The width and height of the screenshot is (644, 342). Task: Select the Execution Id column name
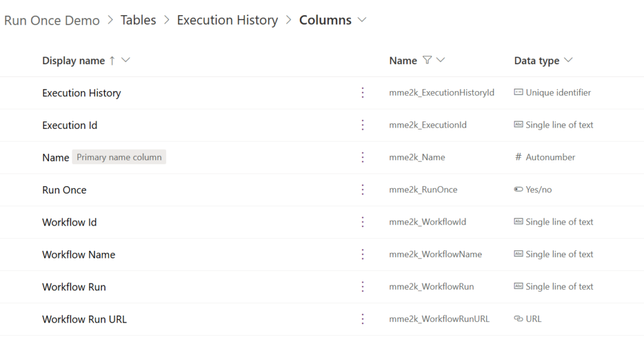click(69, 125)
